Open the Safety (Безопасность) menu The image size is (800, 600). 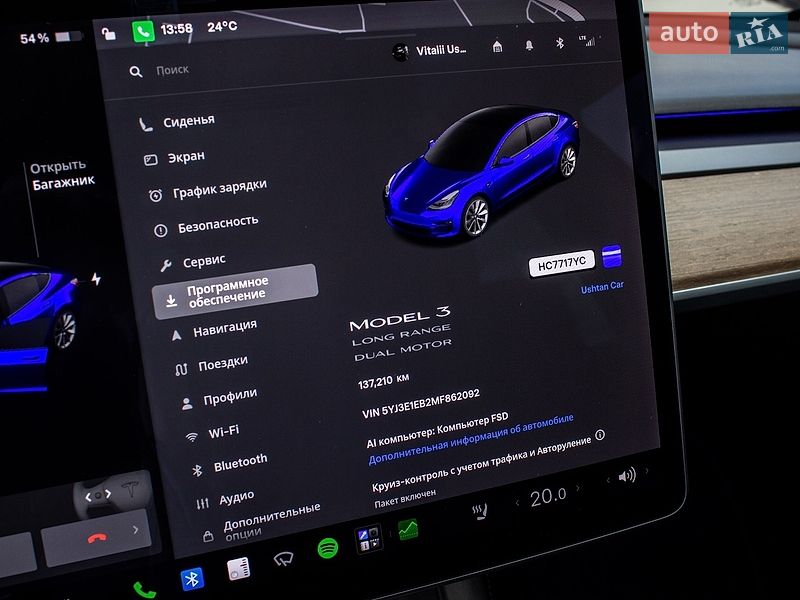(x=206, y=226)
